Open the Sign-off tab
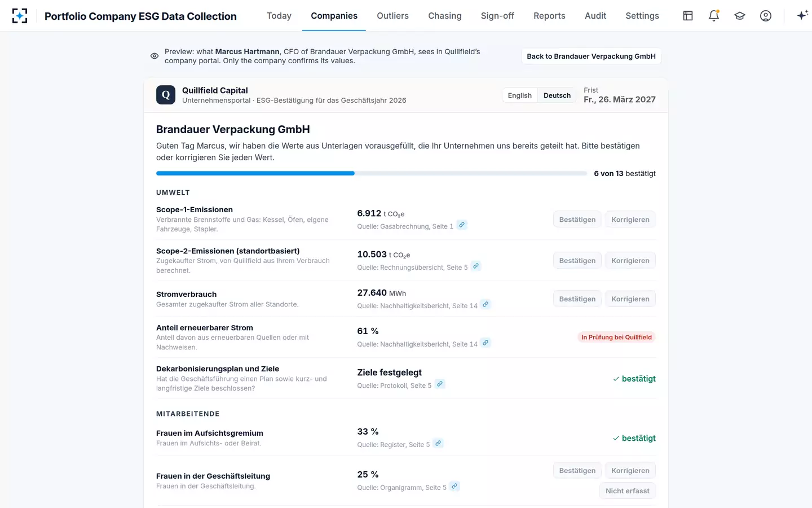The width and height of the screenshot is (812, 508). (x=497, y=16)
